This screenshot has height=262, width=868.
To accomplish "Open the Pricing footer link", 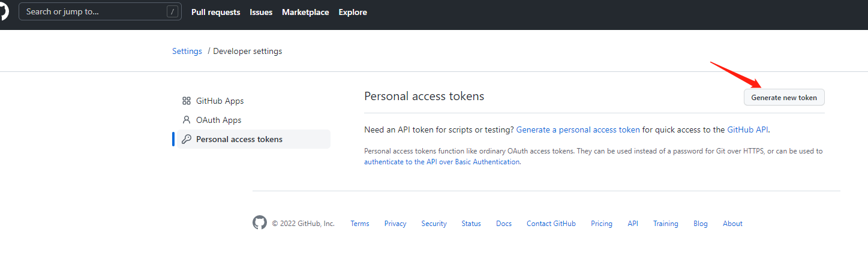I will 602,224.
